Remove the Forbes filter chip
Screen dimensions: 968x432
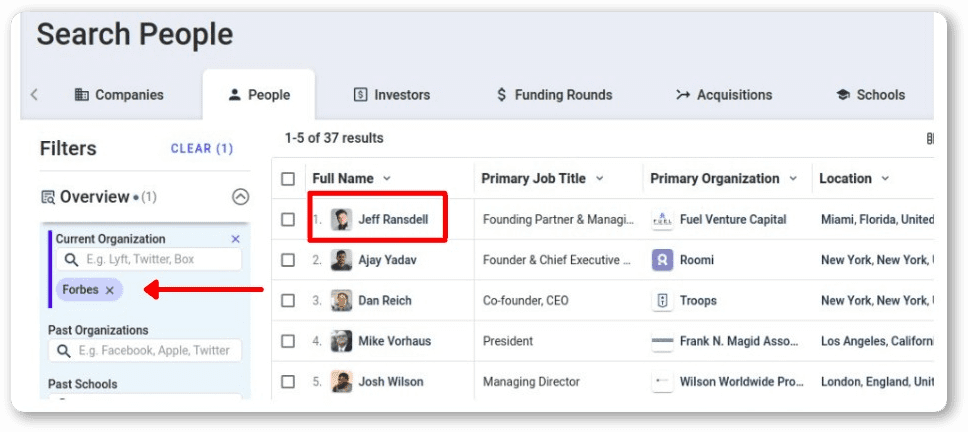(x=110, y=290)
